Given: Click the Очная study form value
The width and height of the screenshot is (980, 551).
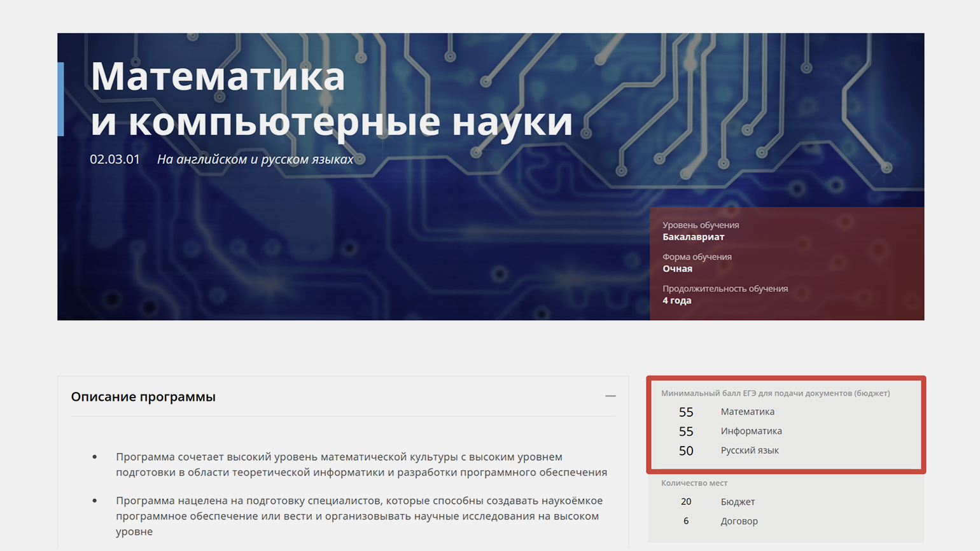Looking at the screenshot, I should click(x=677, y=269).
